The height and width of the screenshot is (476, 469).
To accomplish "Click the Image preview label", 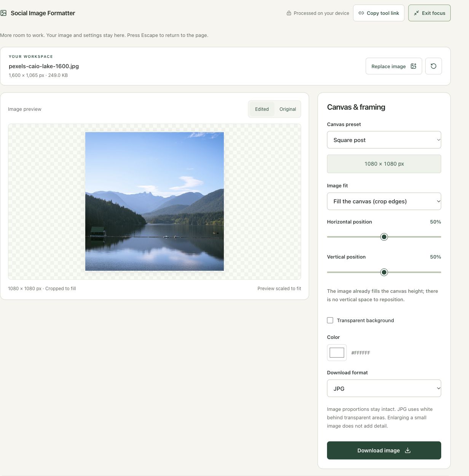I will (x=25, y=109).
